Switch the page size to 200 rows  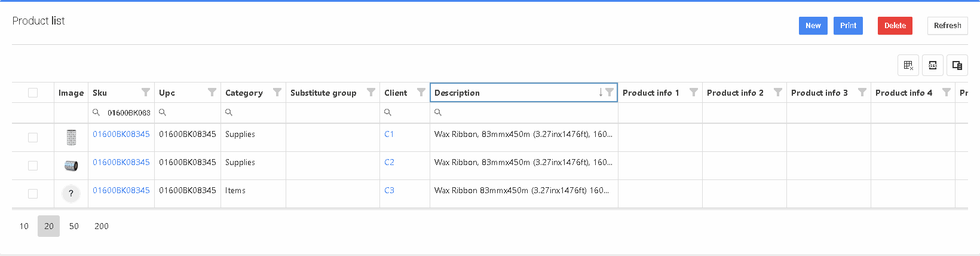click(x=102, y=226)
